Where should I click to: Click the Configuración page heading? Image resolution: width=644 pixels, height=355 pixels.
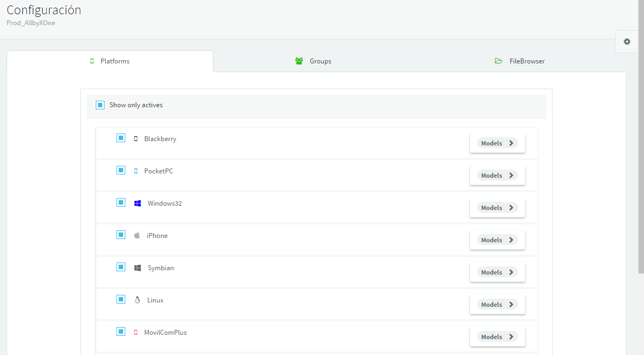(44, 10)
